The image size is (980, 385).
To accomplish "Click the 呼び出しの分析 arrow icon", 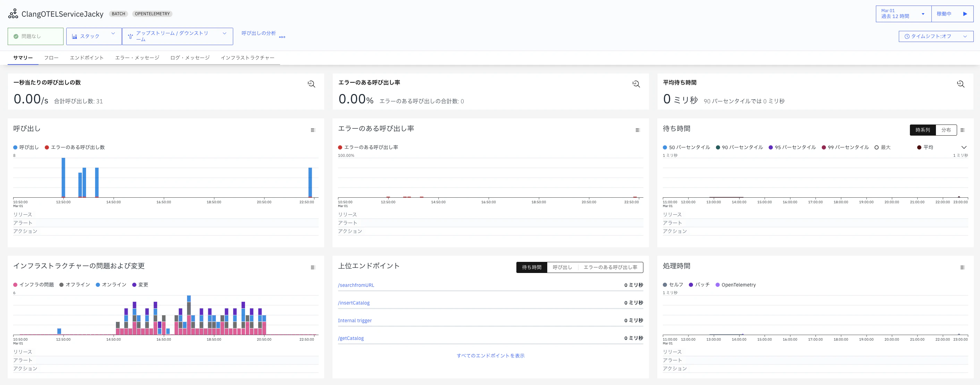I will pos(282,37).
